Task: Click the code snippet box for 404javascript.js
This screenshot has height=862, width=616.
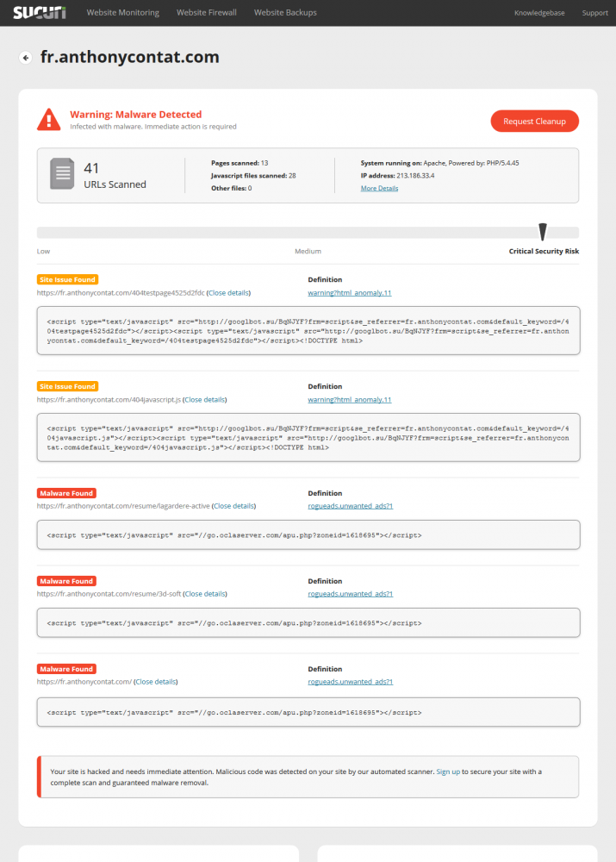Action: (308, 437)
